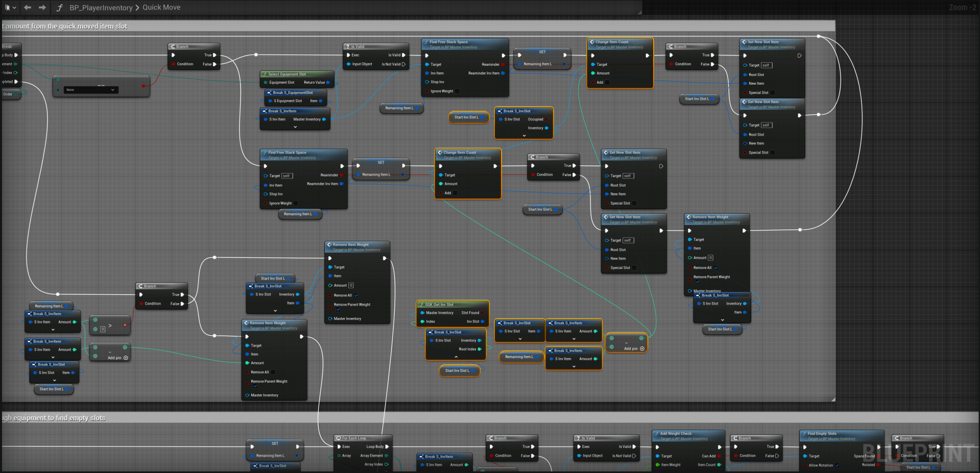
Task: Click the 0 value field on the greater-than node
Action: pos(103,330)
